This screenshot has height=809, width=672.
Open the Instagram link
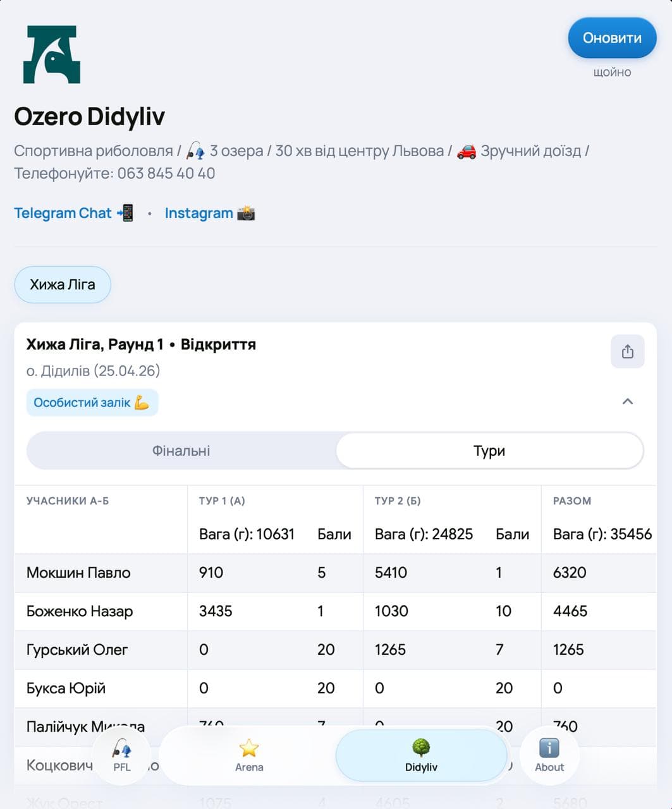(x=199, y=214)
